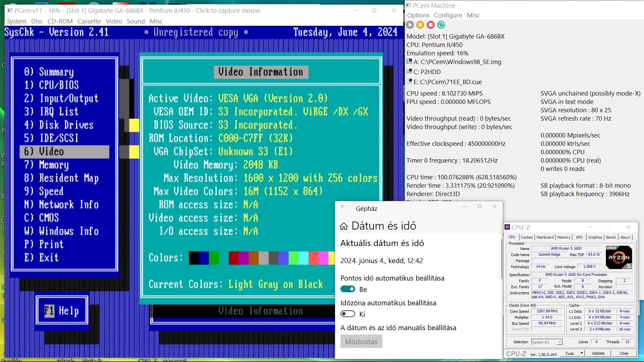Click the floppy A: drive icon
This screenshot has width=644, height=362.
(x=409, y=62)
